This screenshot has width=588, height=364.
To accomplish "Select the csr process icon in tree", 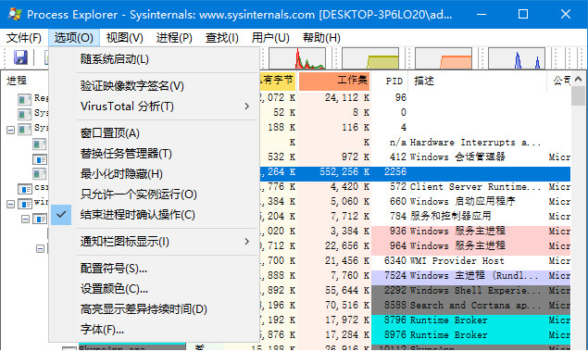I will pyautogui.click(x=25, y=189).
